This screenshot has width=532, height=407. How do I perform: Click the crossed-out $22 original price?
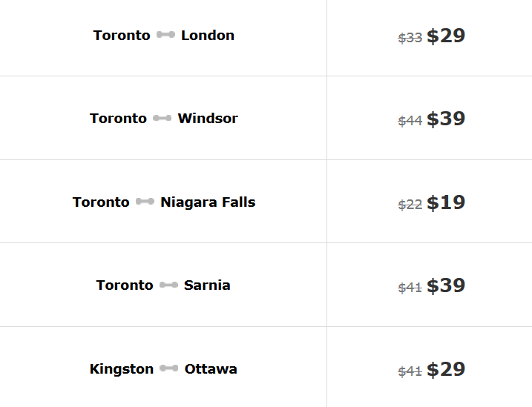410,205
